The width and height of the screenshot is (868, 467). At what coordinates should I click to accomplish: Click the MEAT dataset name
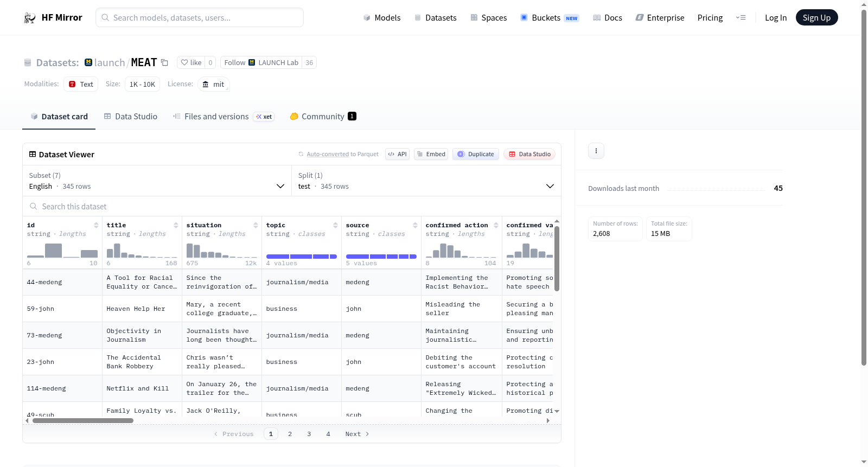(x=144, y=62)
